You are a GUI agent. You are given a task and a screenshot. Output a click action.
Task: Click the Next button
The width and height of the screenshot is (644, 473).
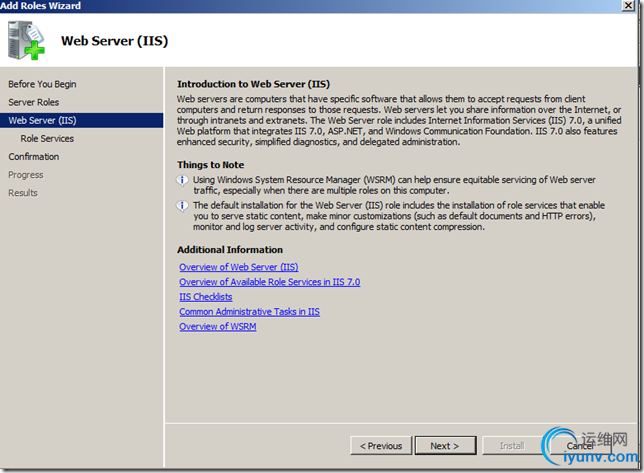pyautogui.click(x=446, y=445)
